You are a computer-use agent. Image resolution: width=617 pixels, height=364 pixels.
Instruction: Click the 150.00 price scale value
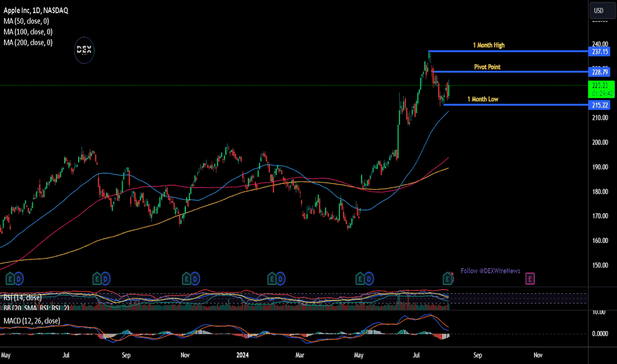click(x=600, y=265)
